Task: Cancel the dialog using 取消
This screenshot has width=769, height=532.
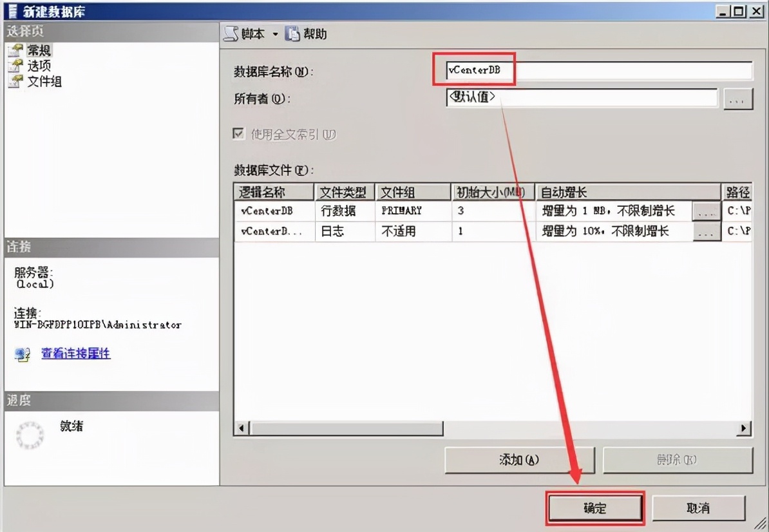Action: point(700,508)
